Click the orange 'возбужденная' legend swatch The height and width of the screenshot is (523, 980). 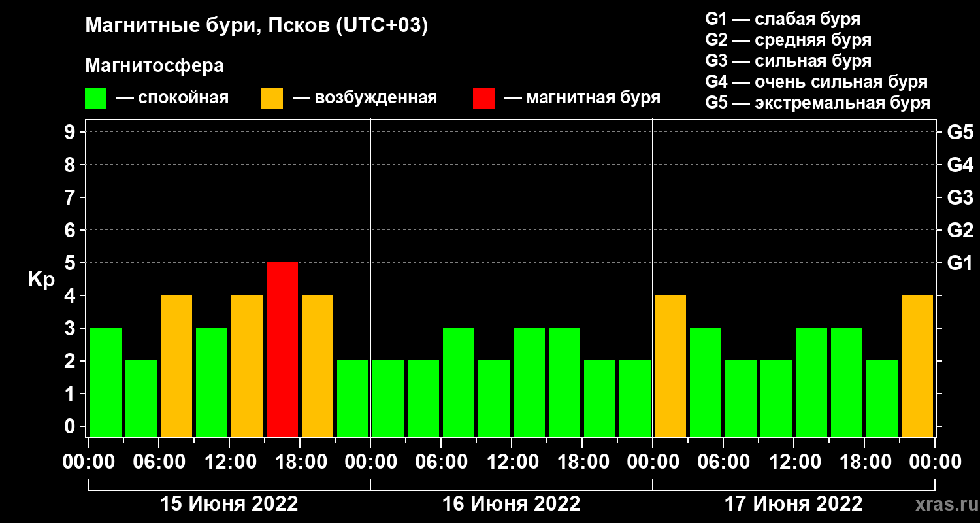(x=272, y=99)
